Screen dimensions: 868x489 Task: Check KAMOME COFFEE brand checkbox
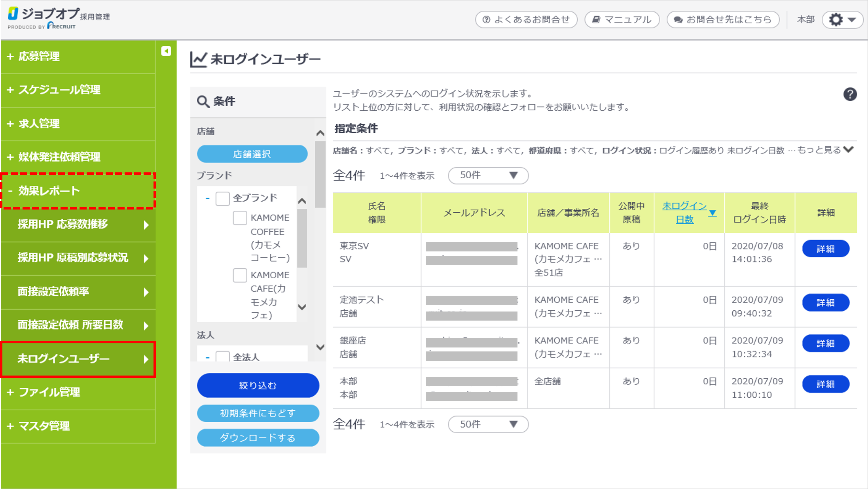tap(240, 218)
